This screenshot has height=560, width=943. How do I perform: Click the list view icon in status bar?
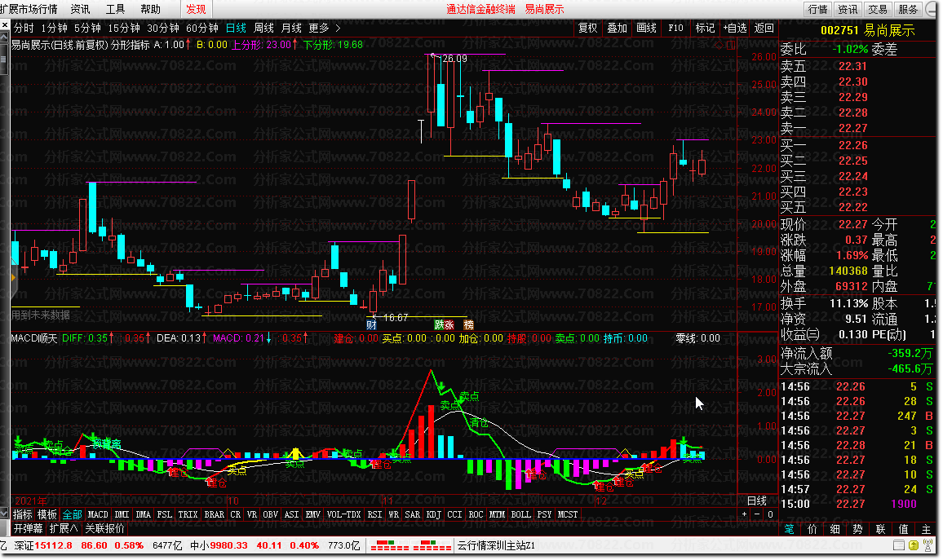898,545
